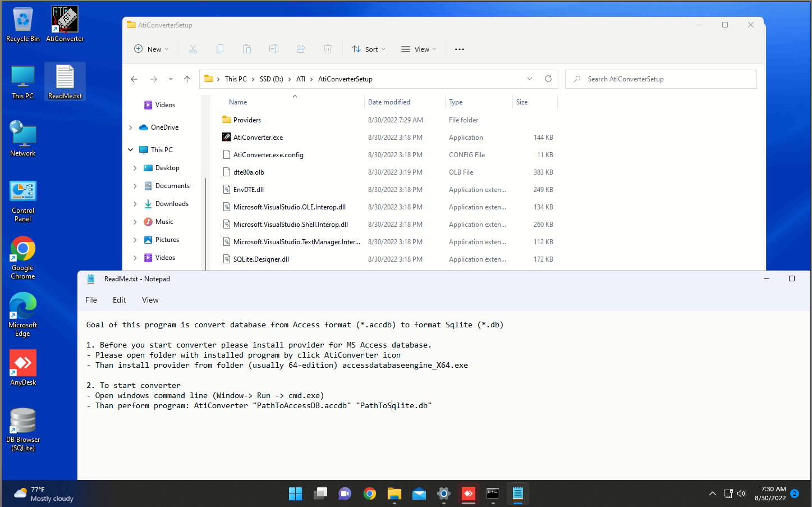Refresh the AtiConverterSetup folder view

[x=548, y=79]
